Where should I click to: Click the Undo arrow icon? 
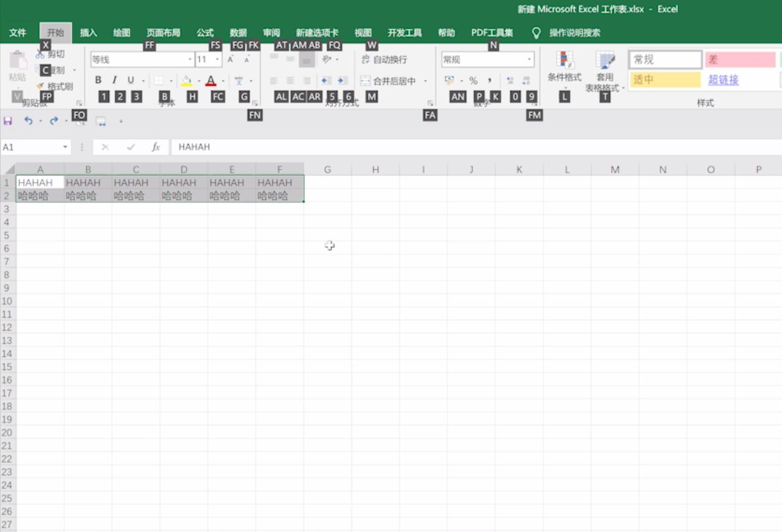click(x=28, y=121)
